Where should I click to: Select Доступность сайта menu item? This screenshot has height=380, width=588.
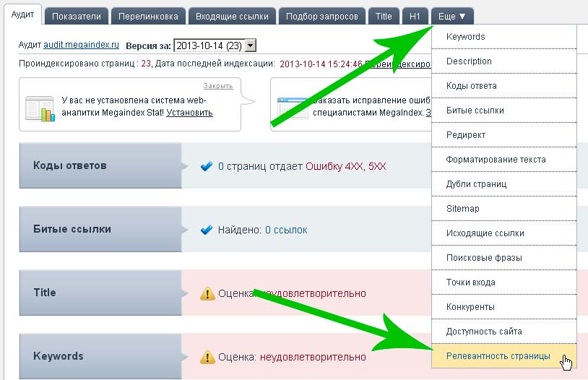coord(504,331)
